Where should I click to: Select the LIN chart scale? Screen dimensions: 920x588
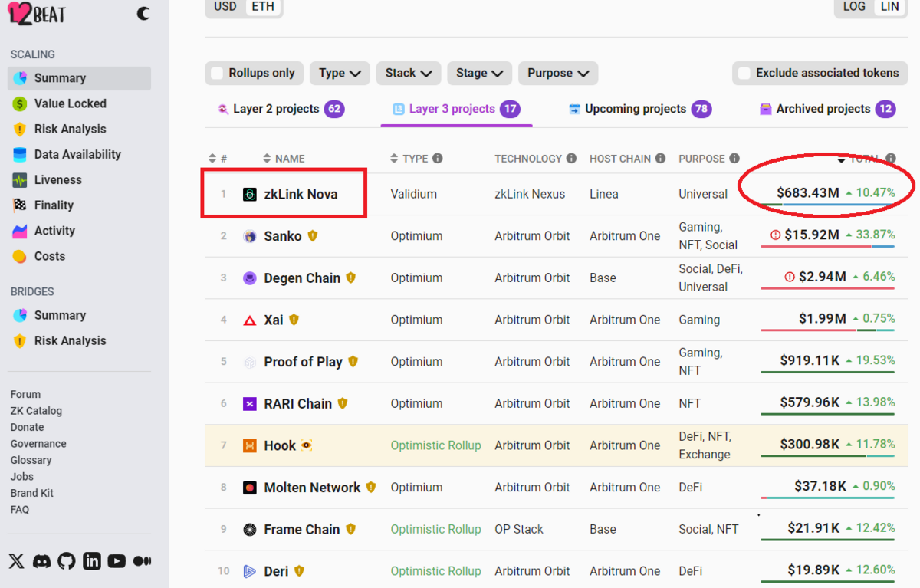pos(890,6)
